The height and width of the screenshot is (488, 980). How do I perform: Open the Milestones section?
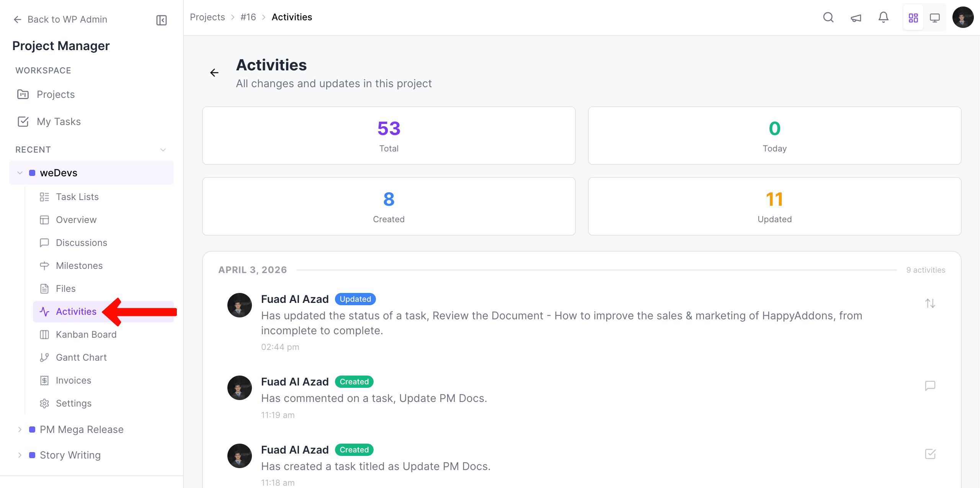79,265
